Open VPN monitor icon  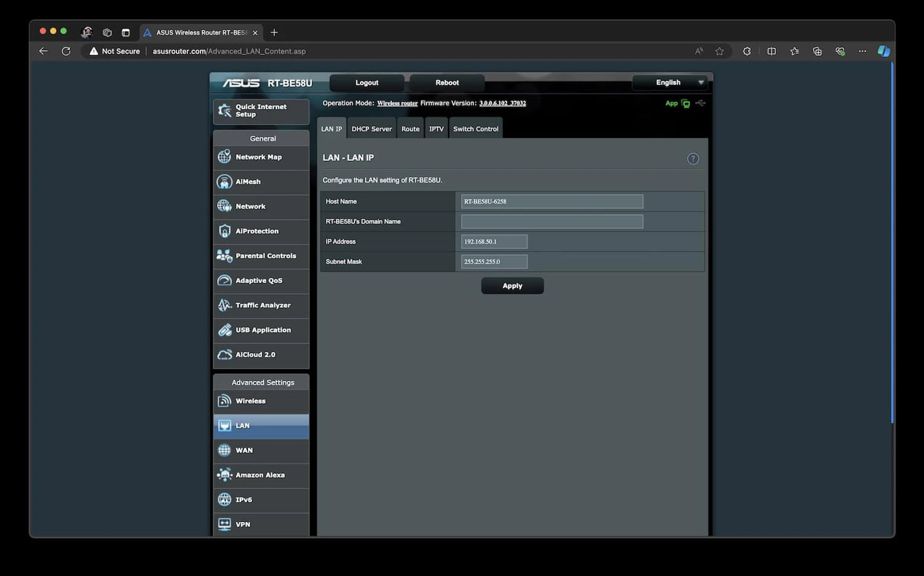(x=224, y=525)
